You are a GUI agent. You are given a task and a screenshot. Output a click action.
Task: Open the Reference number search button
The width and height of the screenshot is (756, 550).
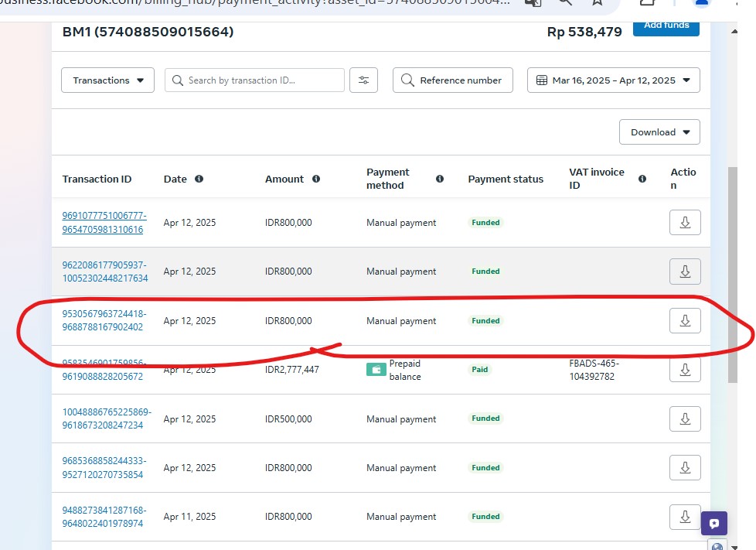[452, 80]
